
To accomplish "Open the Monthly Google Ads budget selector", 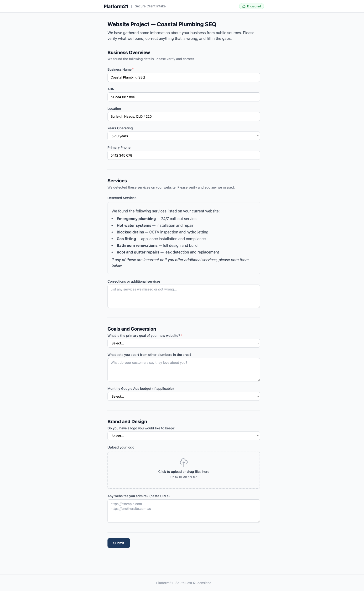I will click(184, 396).
